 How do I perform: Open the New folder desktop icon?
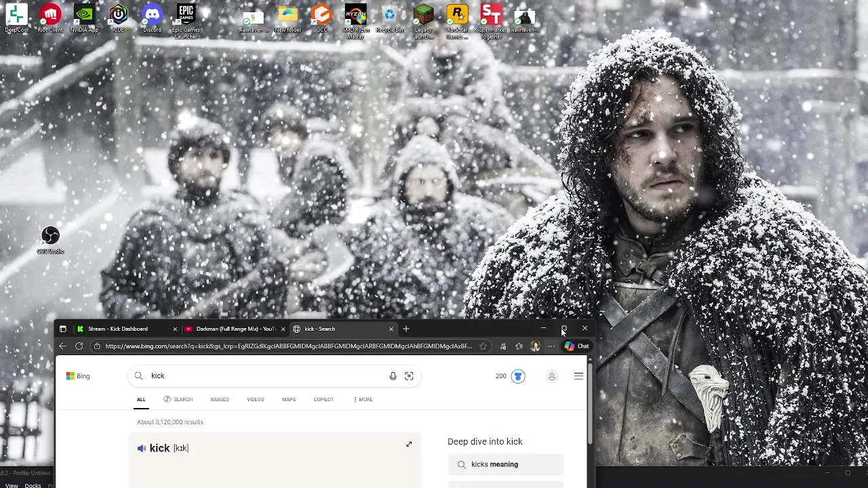[288, 18]
